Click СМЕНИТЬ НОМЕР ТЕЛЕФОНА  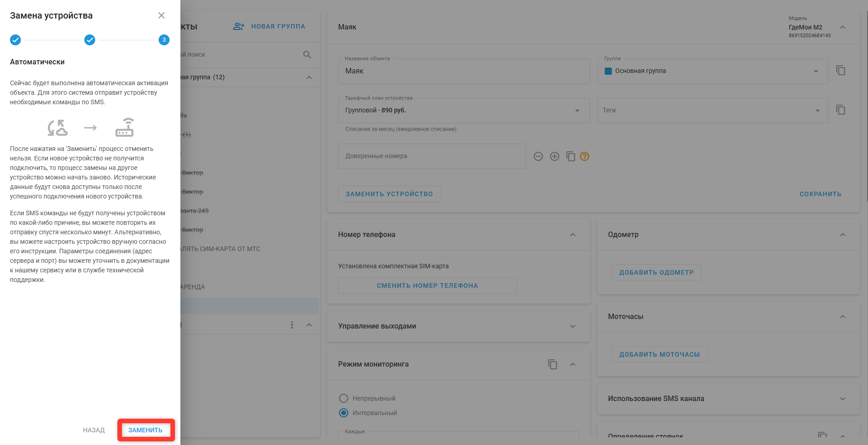[427, 285]
